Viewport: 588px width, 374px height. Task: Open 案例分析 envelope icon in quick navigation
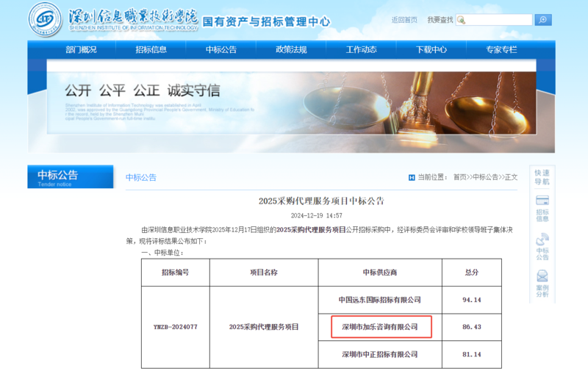(x=542, y=276)
